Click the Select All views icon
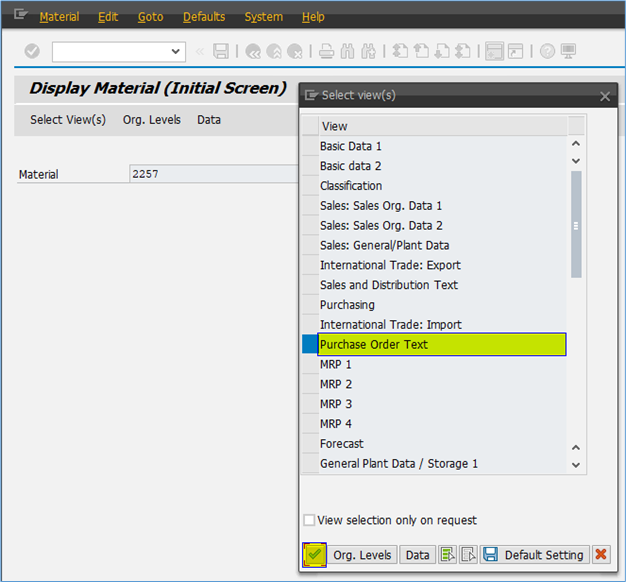The width and height of the screenshot is (626, 582). 448,554
